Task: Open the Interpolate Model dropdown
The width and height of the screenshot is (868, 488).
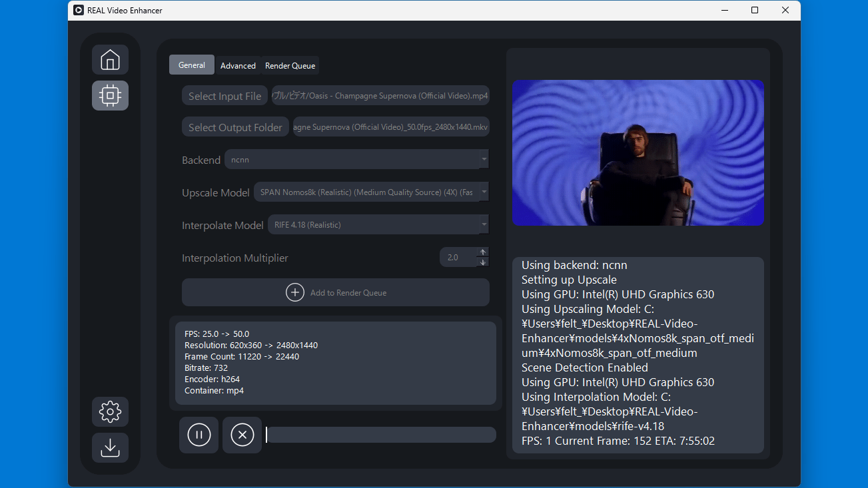Action: coord(378,224)
